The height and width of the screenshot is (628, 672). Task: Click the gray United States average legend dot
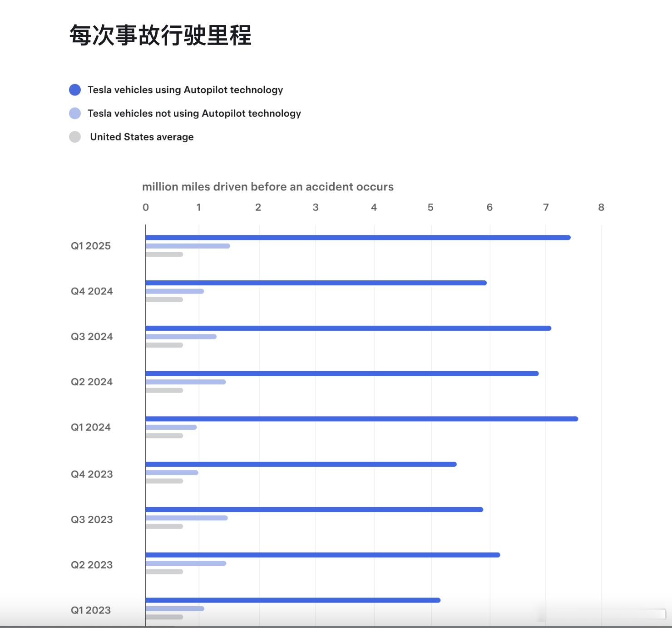tap(75, 137)
